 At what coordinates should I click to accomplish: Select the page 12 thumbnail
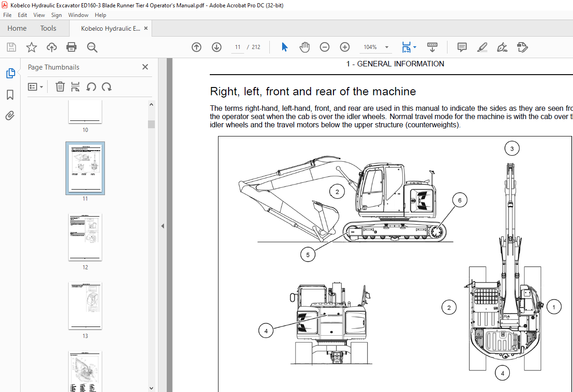point(85,237)
